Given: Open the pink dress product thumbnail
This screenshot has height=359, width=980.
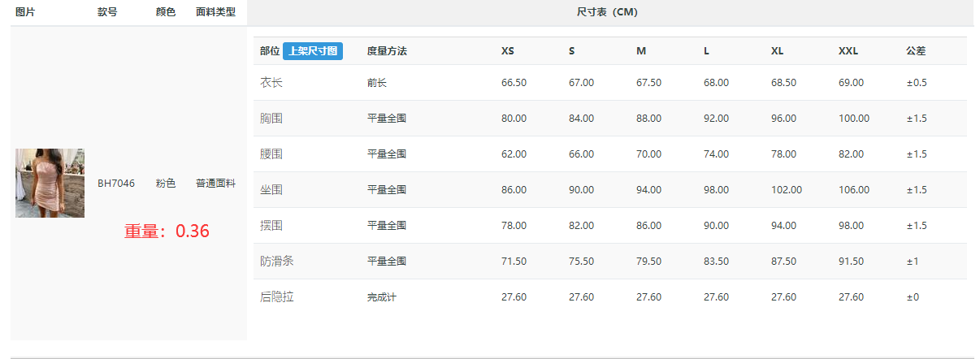Looking at the screenshot, I should click(50, 183).
